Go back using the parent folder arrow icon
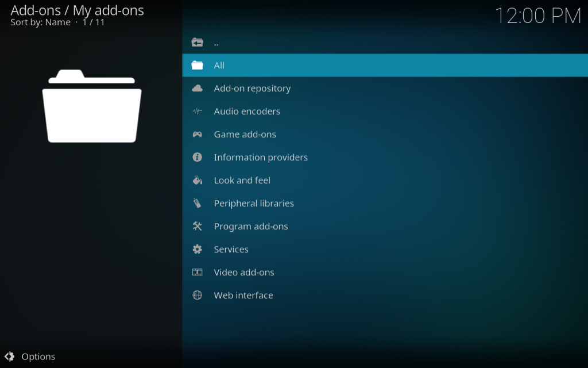588x368 pixels. (197, 43)
